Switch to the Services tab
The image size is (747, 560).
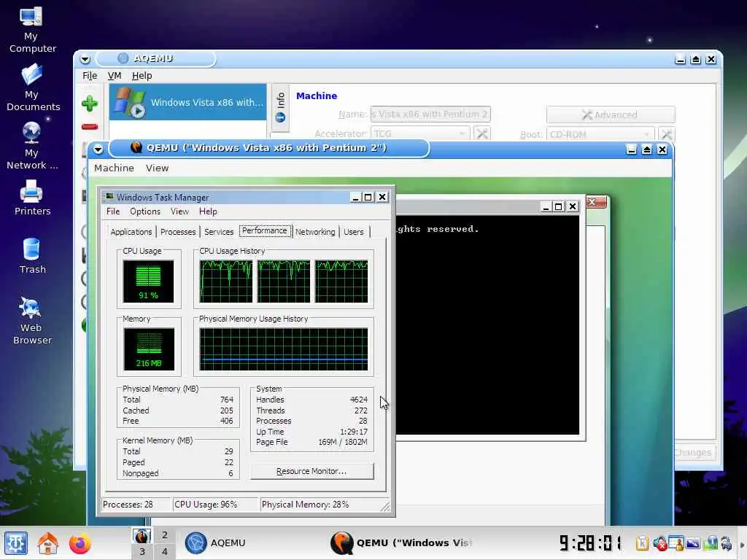(219, 232)
